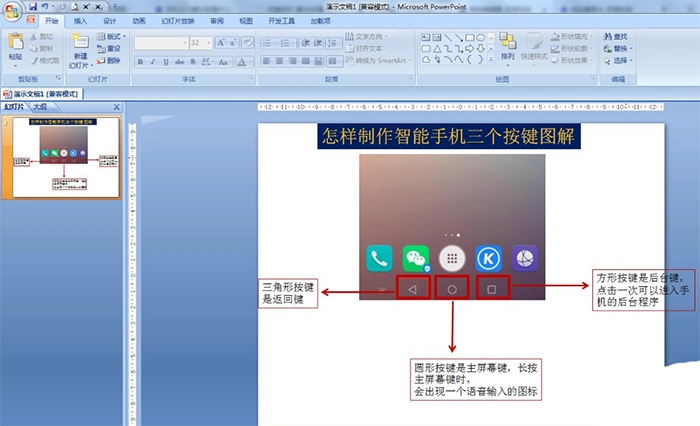Screen dimensions: 700x426
Task: Open the font name combo box
Action: pos(161,42)
